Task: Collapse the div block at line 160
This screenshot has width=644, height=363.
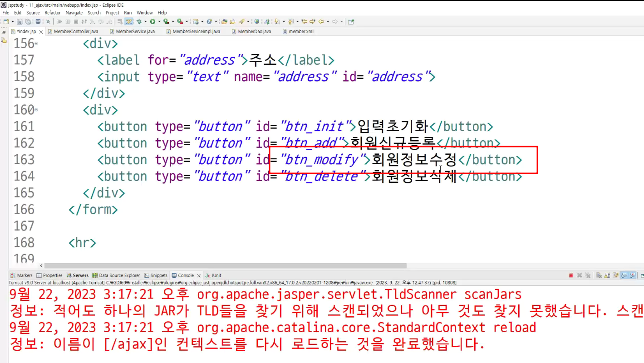Action: (x=36, y=110)
